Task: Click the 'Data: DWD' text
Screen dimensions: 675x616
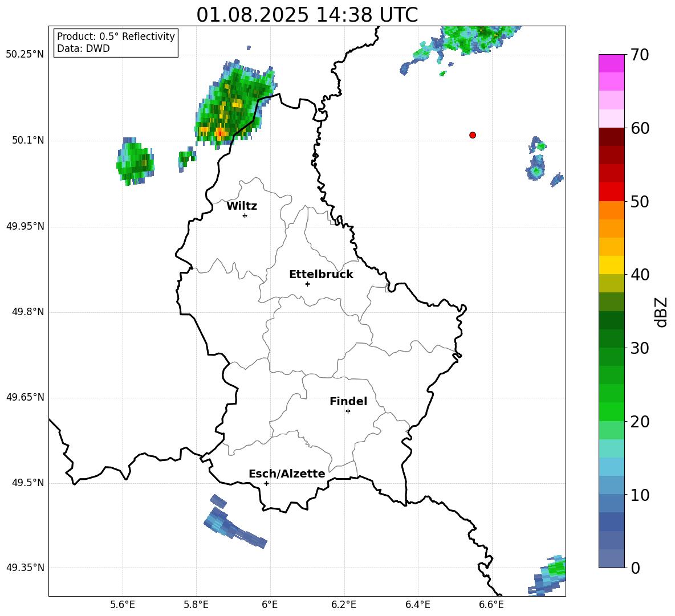Action: 83,48
